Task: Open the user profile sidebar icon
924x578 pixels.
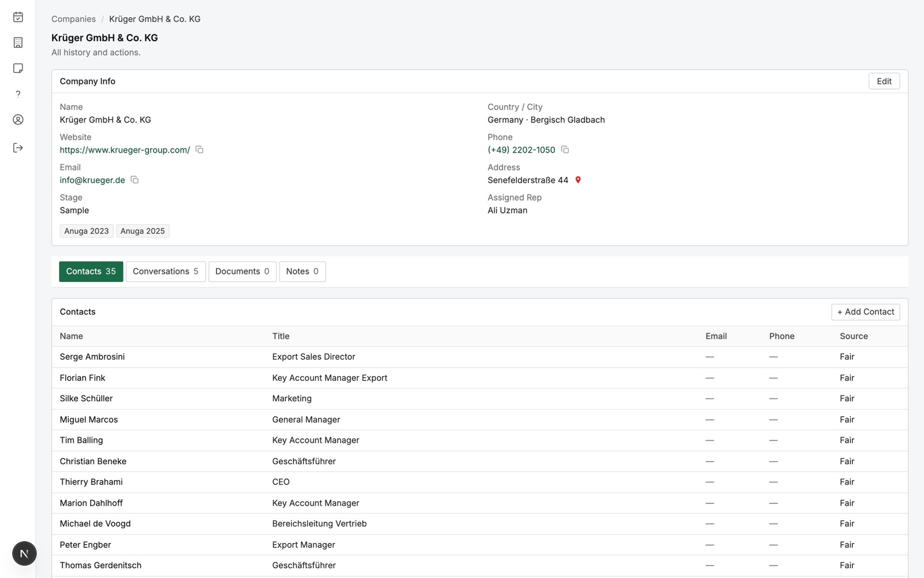Action: [18, 120]
